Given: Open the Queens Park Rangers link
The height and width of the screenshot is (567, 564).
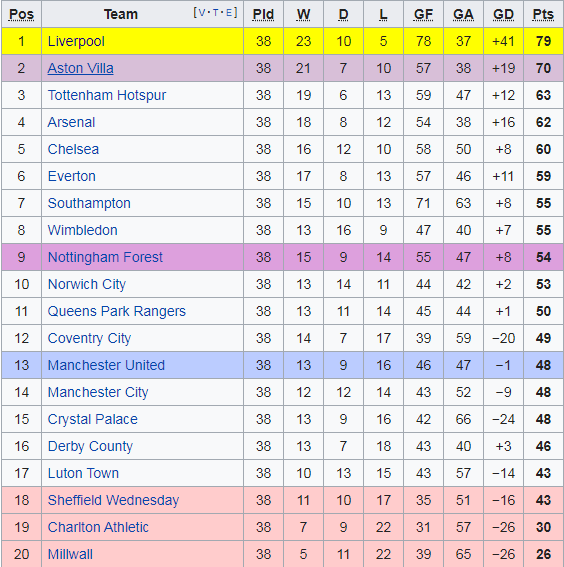Looking at the screenshot, I should [116, 311].
